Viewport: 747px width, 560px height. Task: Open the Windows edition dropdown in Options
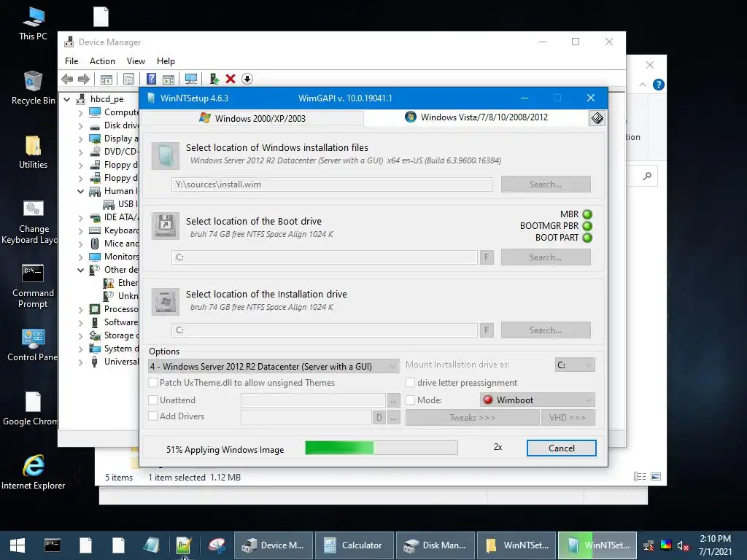coord(274,366)
